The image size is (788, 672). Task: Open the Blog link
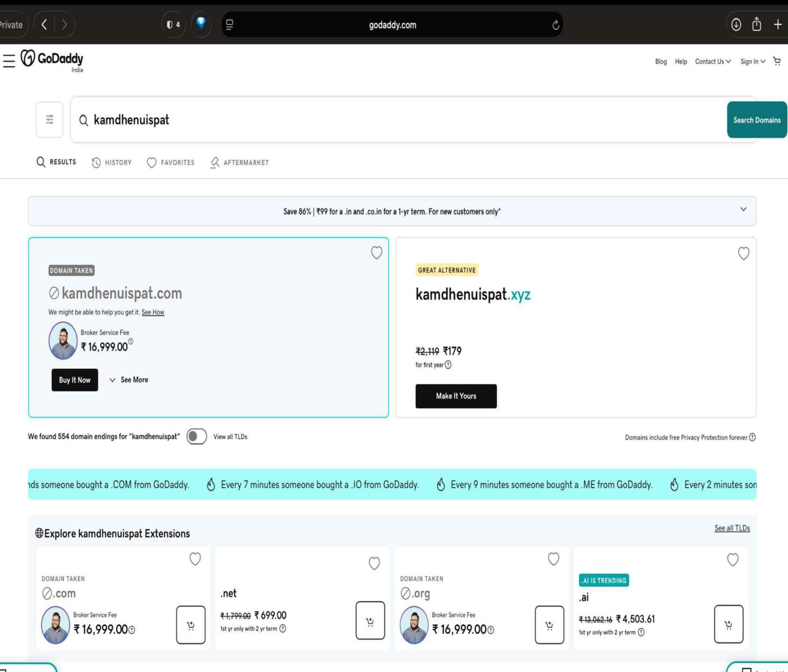point(661,62)
